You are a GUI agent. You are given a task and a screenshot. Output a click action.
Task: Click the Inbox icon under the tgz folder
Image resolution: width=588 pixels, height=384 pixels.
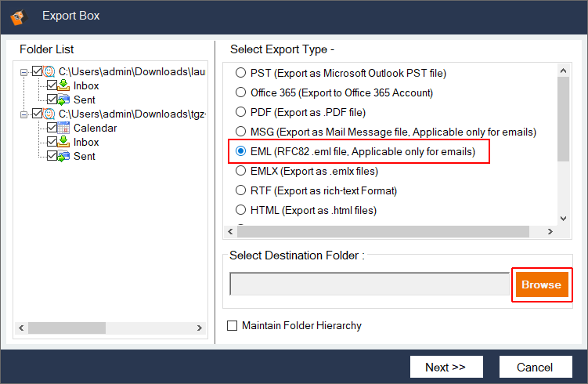click(x=65, y=142)
